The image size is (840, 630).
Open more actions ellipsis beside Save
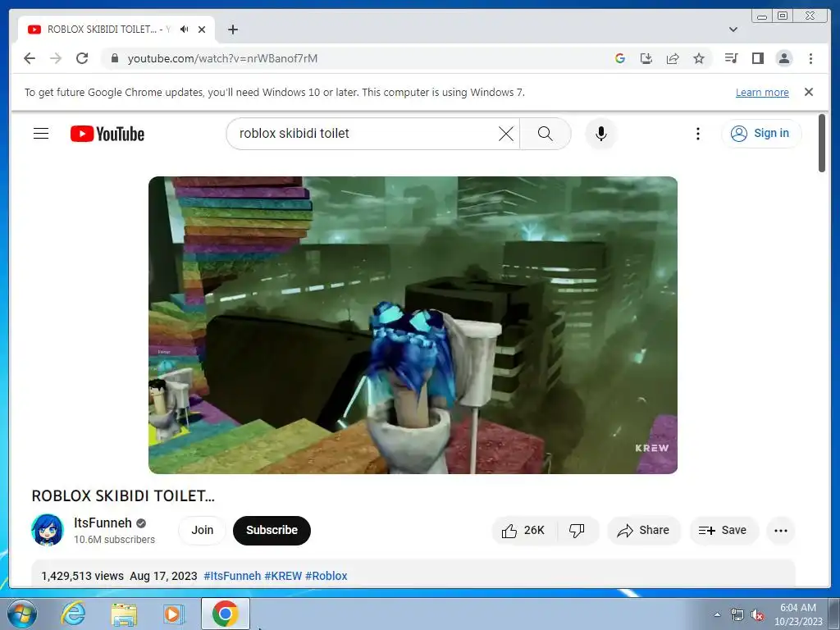click(x=781, y=531)
